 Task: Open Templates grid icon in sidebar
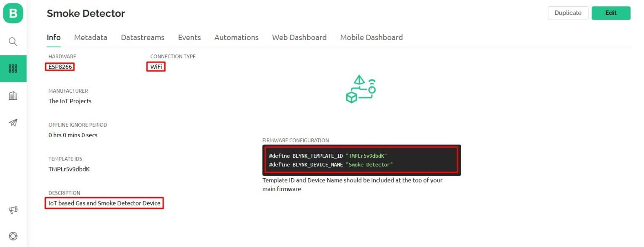pyautogui.click(x=13, y=69)
